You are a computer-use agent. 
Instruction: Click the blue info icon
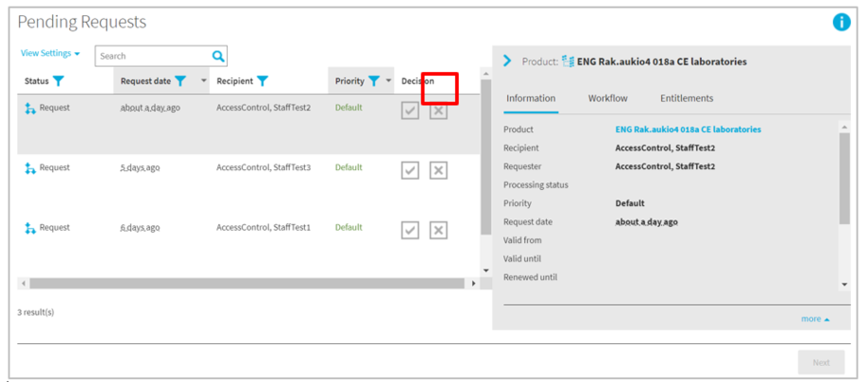pos(841,22)
